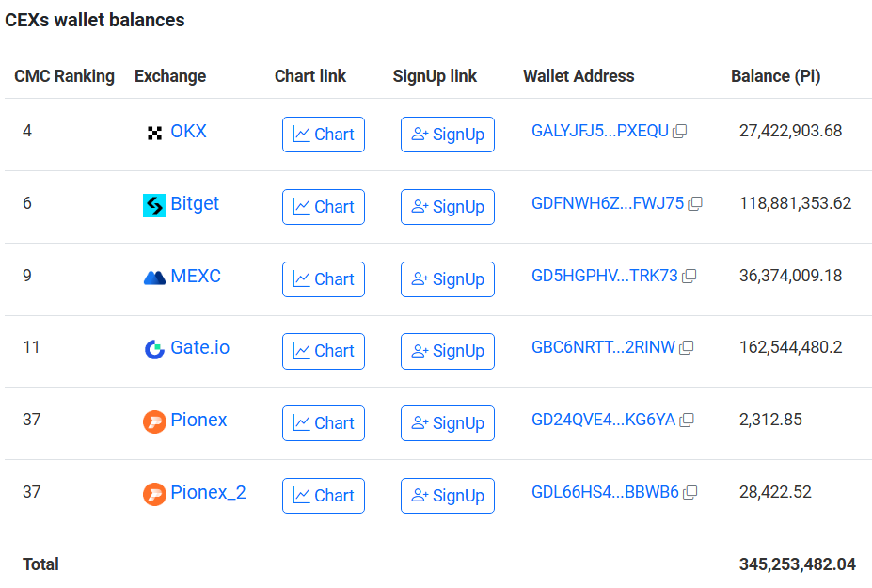Viewport: 872px width, 588px height.
Task: Copy the MEXC wallet address icon
Action: [689, 277]
